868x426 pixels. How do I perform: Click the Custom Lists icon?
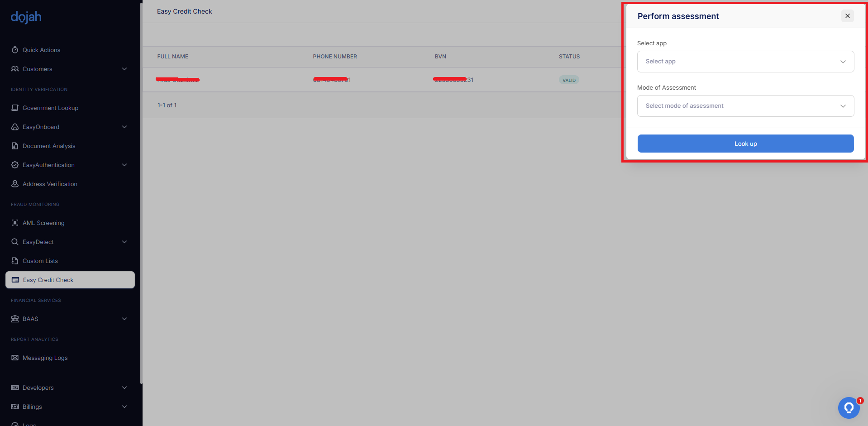(x=15, y=261)
